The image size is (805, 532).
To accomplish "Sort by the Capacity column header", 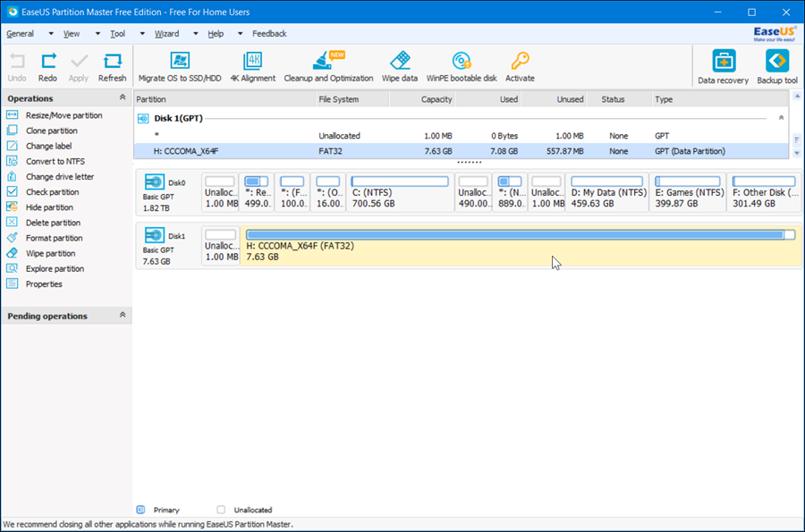I will [422, 99].
